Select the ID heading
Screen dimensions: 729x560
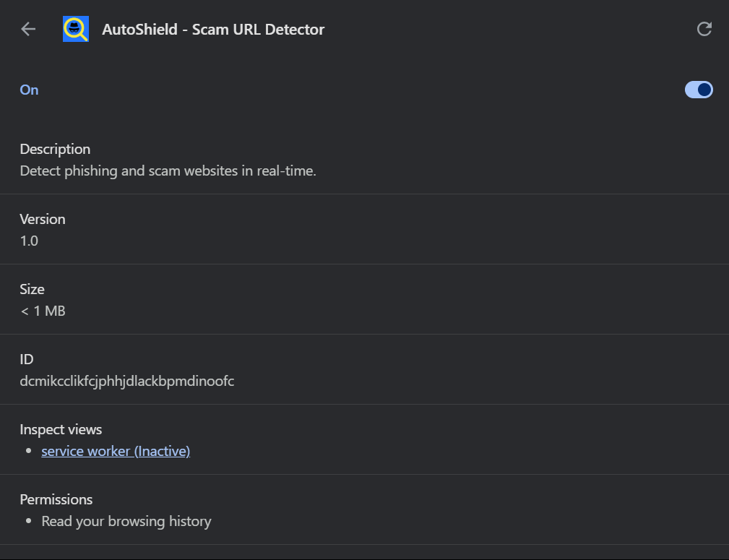click(x=27, y=359)
